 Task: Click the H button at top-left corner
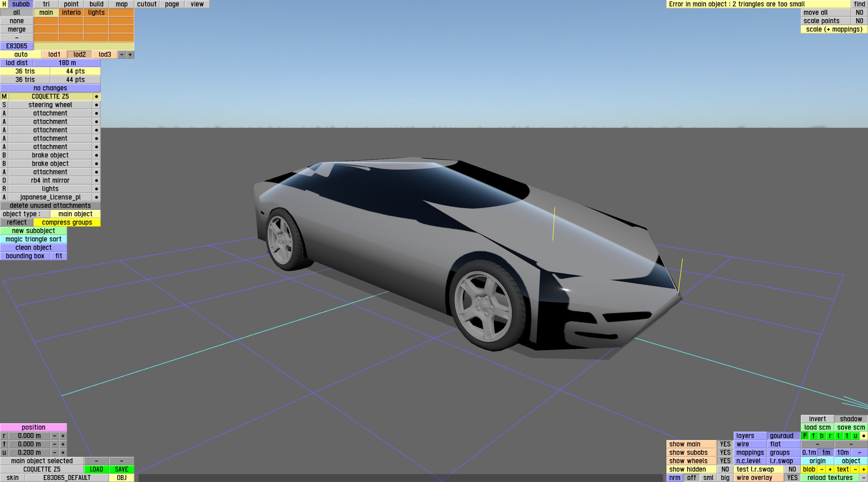tap(4, 4)
